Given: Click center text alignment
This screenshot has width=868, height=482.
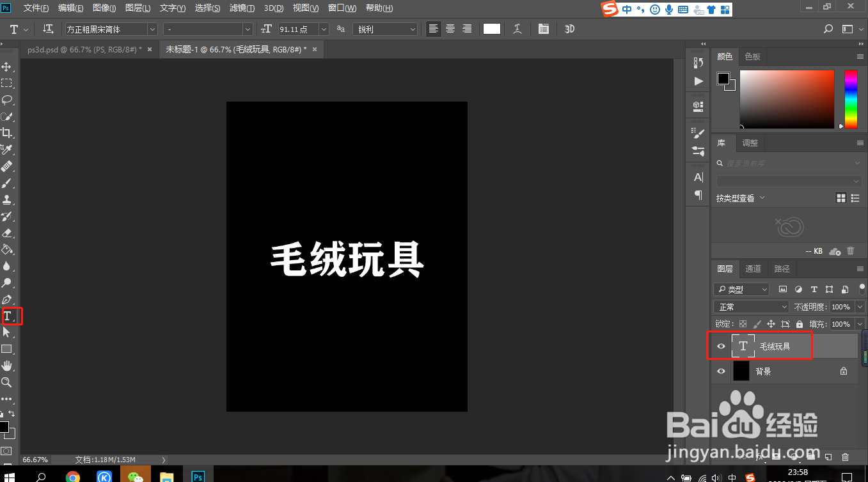Looking at the screenshot, I should (x=449, y=29).
